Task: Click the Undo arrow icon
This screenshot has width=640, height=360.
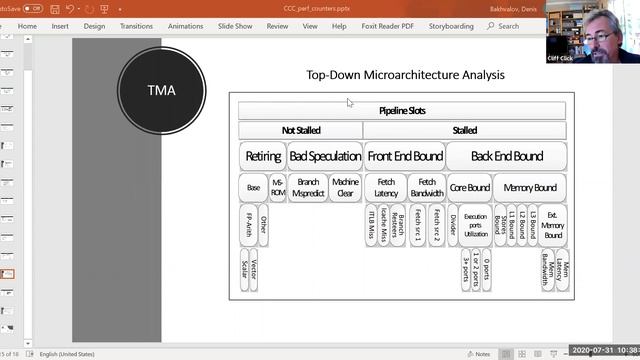Action: click(x=70, y=9)
